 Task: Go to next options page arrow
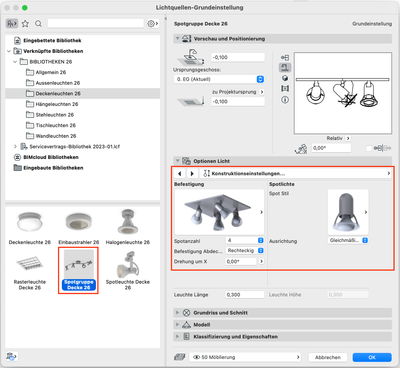pyautogui.click(x=192, y=173)
